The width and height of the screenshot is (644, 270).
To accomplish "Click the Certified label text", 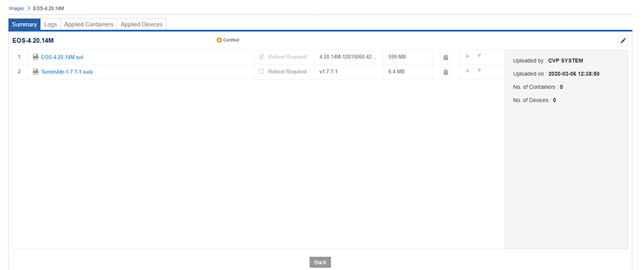I will click(231, 40).
